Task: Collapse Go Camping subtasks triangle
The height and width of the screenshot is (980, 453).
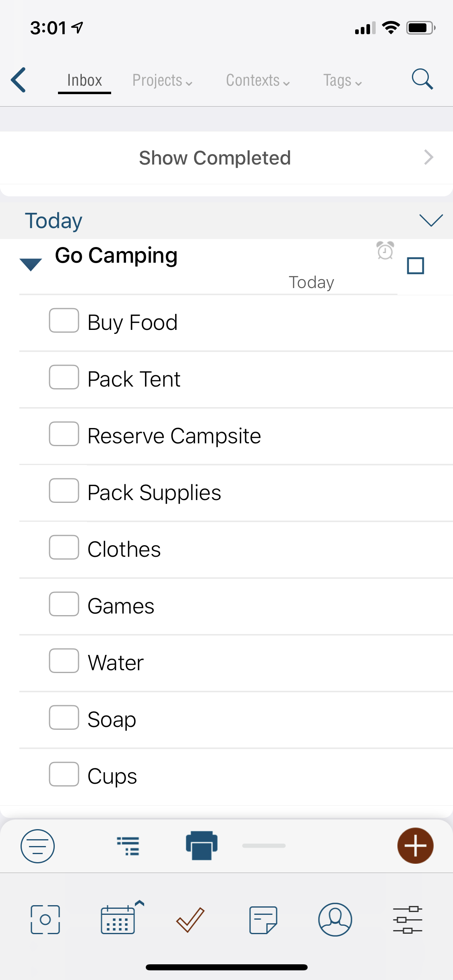Action: pos(31,264)
